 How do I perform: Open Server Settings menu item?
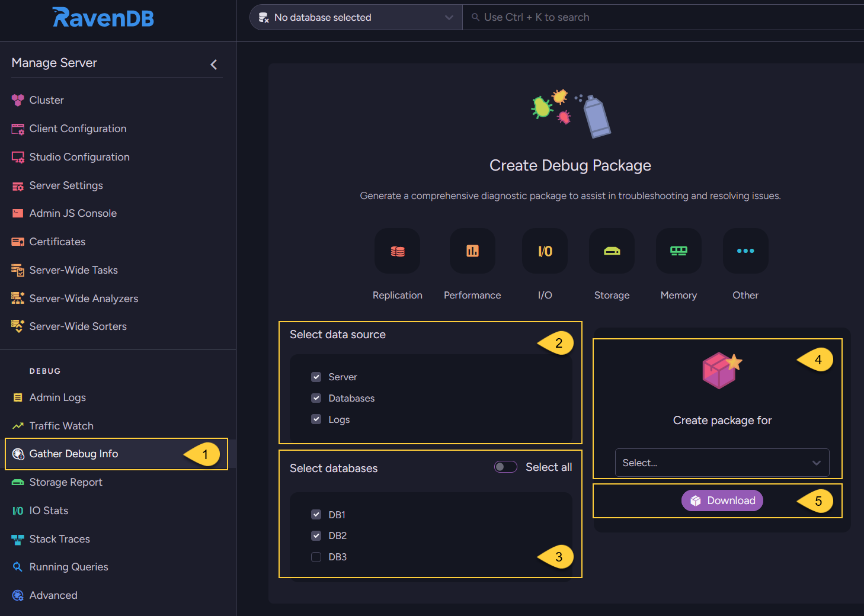66,185
